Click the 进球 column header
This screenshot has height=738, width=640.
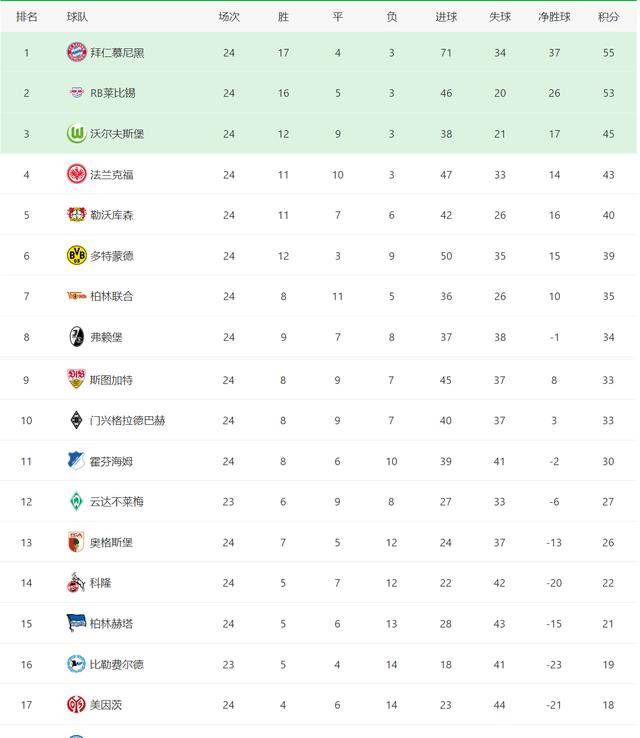pyautogui.click(x=446, y=17)
